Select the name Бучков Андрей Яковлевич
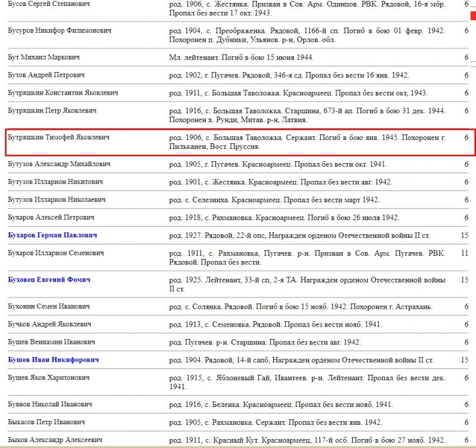 coord(49,324)
